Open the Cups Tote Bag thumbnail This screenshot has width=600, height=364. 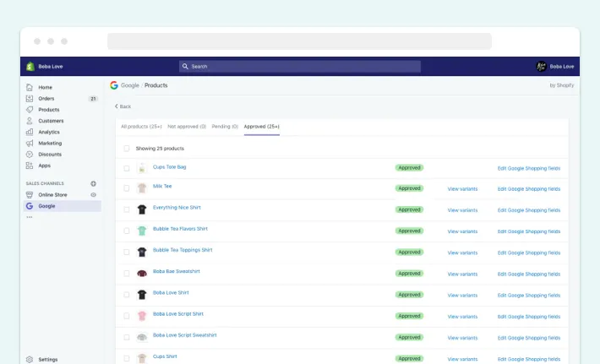142,168
